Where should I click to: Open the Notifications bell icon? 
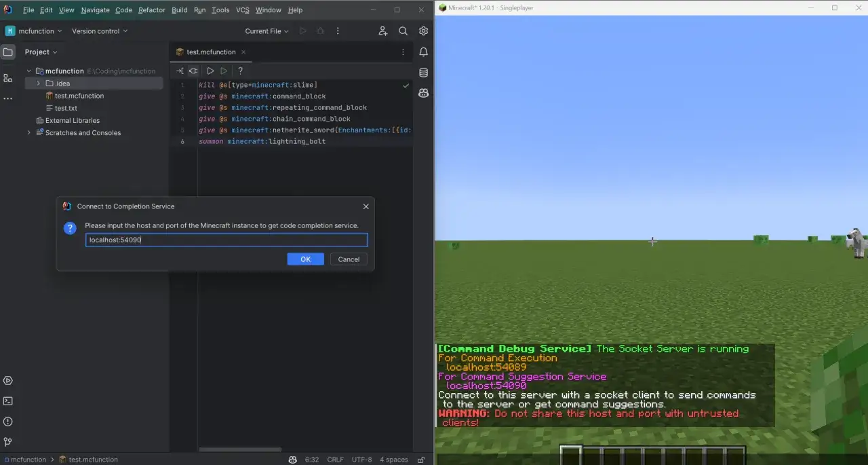click(x=424, y=52)
